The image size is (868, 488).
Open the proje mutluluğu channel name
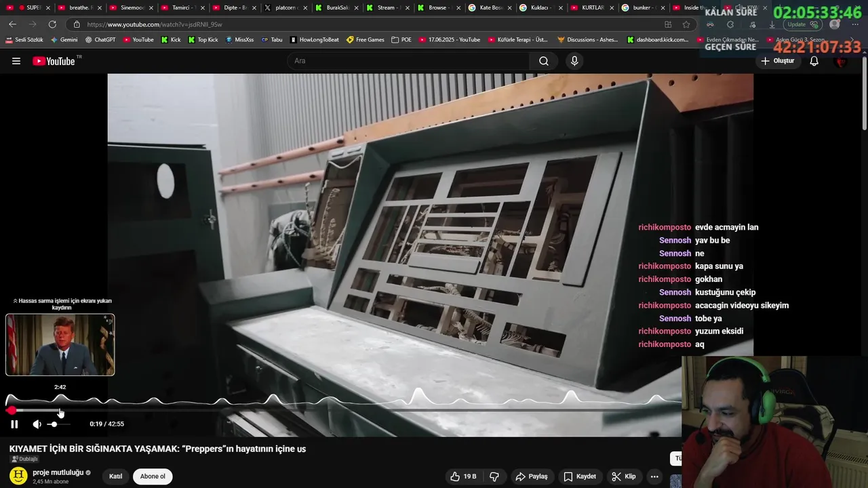point(58,472)
